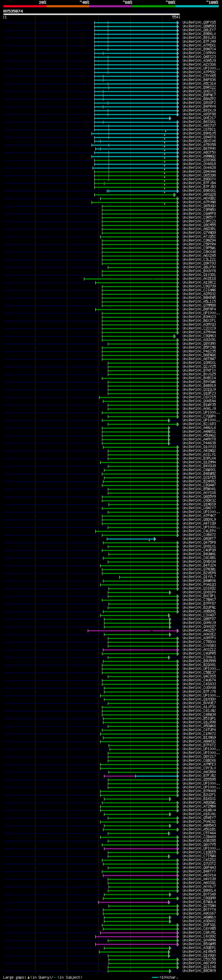Click the yellow large-gaps legend triangle
Image resolution: width=222 pixels, height=980 pixels.
point(28,977)
